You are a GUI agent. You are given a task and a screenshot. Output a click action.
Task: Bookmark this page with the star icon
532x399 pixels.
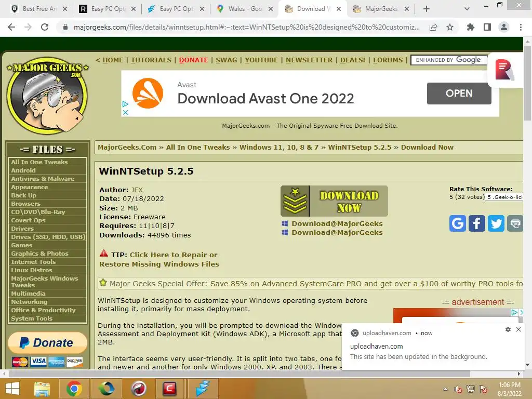coord(450,27)
